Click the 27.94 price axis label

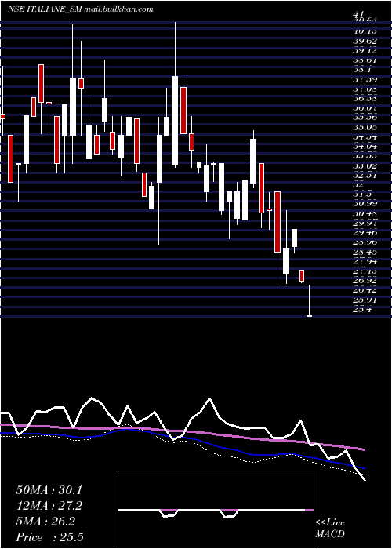(x=365, y=261)
